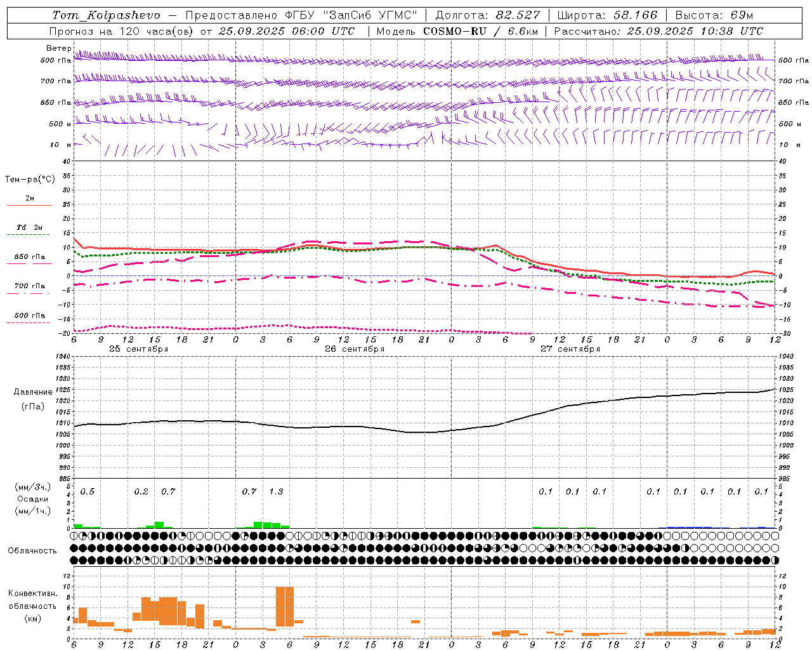Click the "Ветер" wind section label
This screenshot has width=812, height=650.
point(59,48)
